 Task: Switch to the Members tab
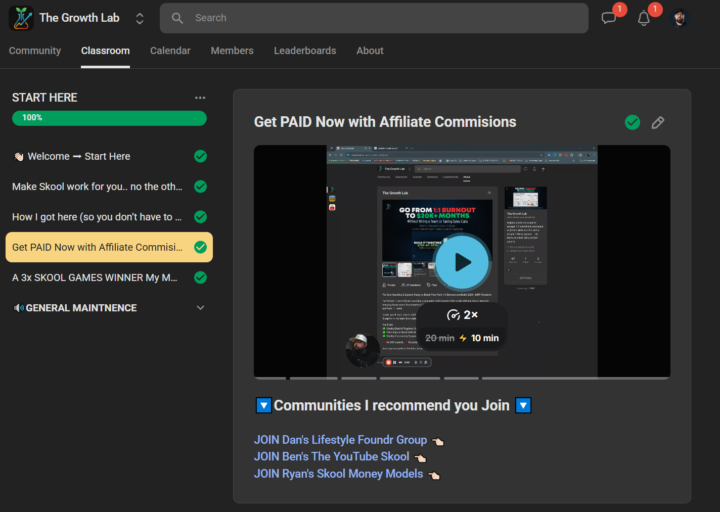click(232, 51)
